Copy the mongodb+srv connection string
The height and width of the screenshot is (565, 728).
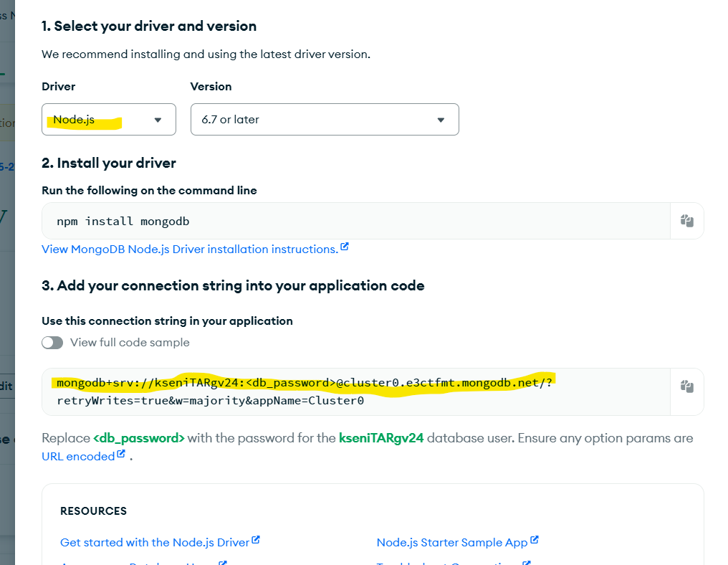coord(686,386)
